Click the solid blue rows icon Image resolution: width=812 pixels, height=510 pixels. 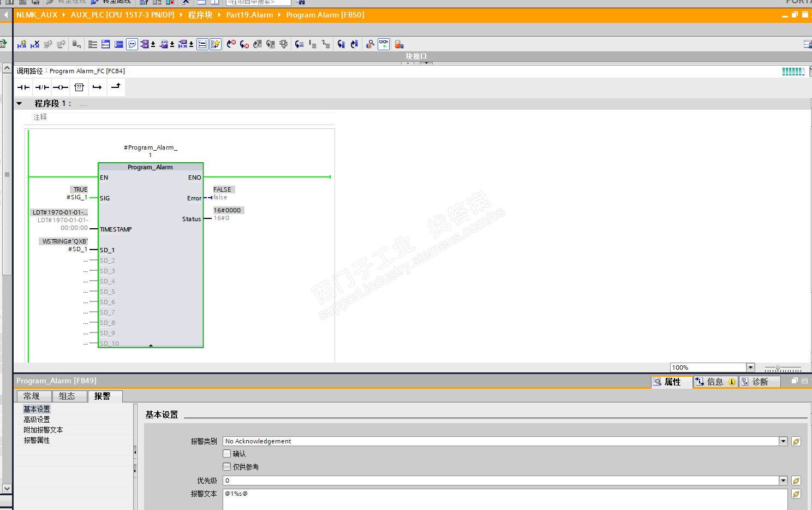(x=119, y=44)
